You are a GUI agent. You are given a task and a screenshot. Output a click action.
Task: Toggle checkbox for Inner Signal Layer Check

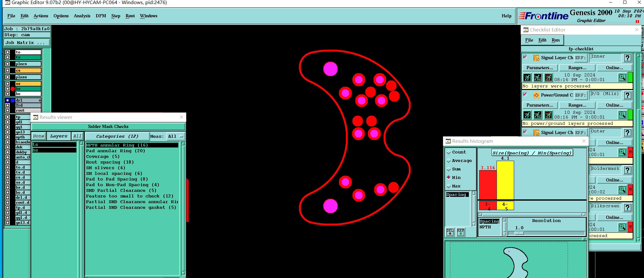click(x=525, y=57)
